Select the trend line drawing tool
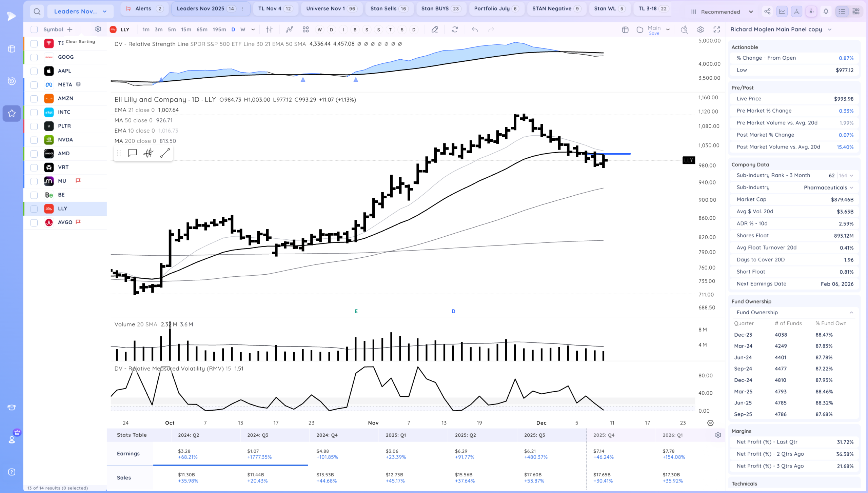 (x=165, y=153)
